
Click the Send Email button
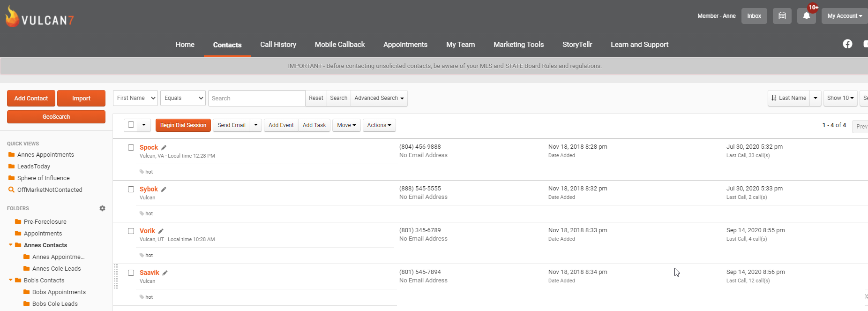coord(232,125)
